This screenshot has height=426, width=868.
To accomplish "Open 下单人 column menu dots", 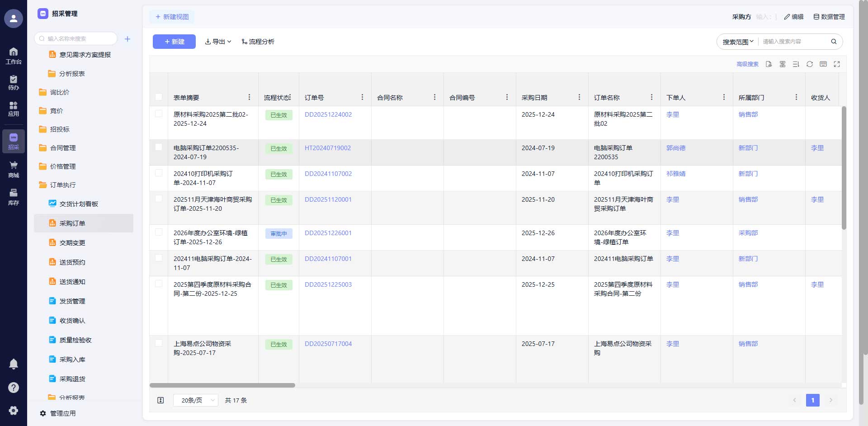I will pyautogui.click(x=724, y=97).
